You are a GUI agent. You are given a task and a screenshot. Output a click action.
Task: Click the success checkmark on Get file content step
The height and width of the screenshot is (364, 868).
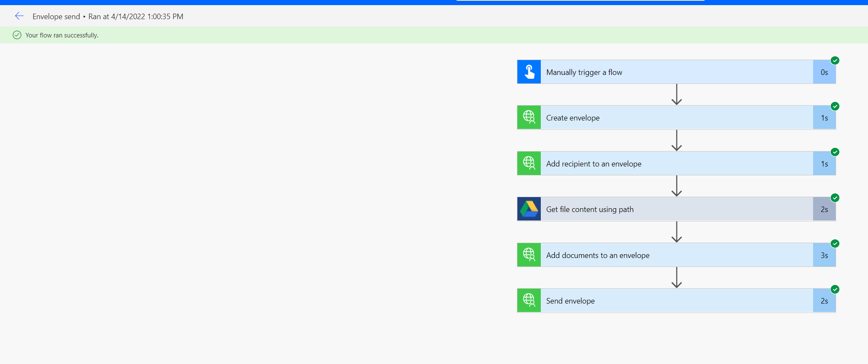[x=835, y=198]
